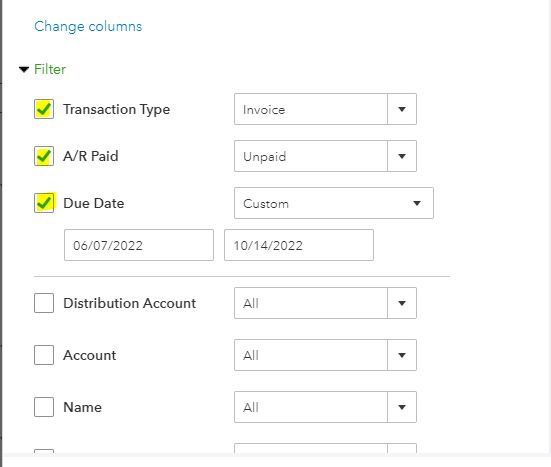Uncheck the A/R Paid checkbox
The height and width of the screenshot is (467, 551).
(x=44, y=156)
